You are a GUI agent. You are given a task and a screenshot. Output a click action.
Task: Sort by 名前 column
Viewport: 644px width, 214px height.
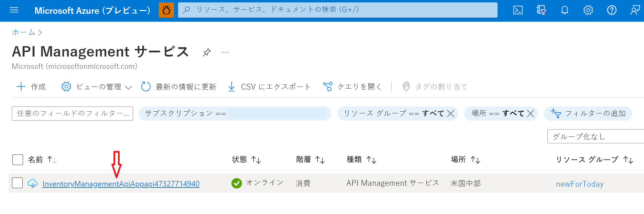(42, 160)
